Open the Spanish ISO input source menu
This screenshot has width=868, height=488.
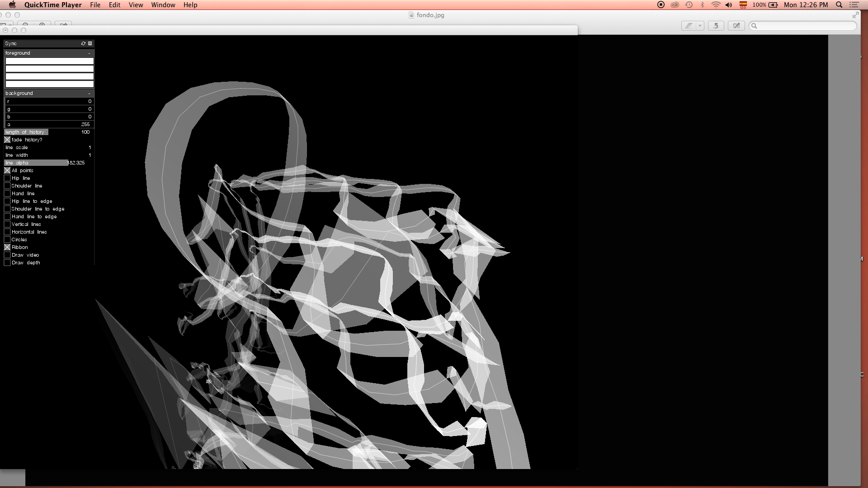coord(743,5)
